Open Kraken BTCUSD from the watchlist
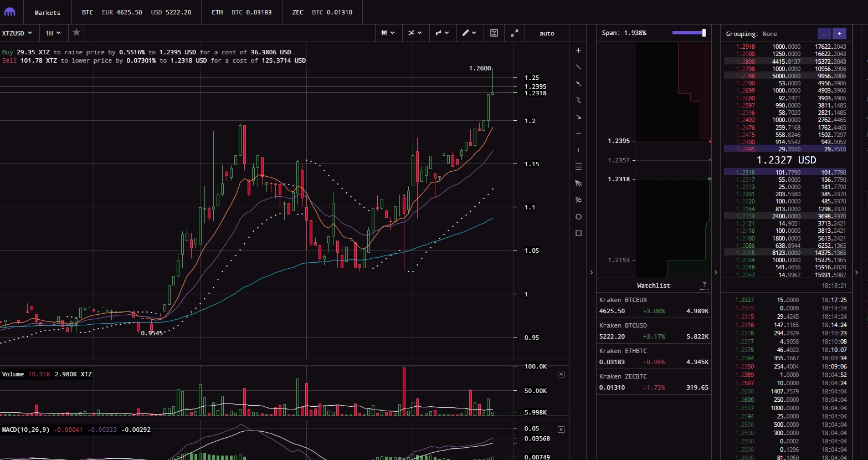The height and width of the screenshot is (460, 868). [x=654, y=331]
